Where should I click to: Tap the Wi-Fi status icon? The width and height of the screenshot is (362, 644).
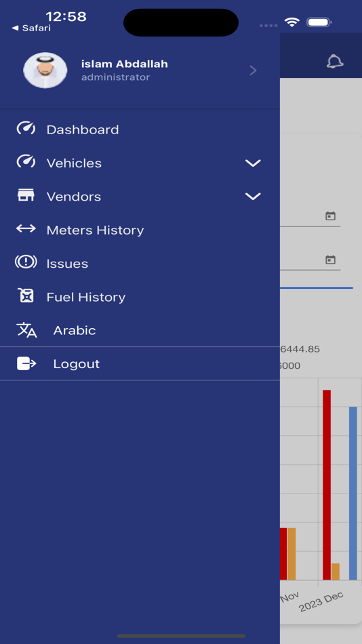click(x=291, y=22)
